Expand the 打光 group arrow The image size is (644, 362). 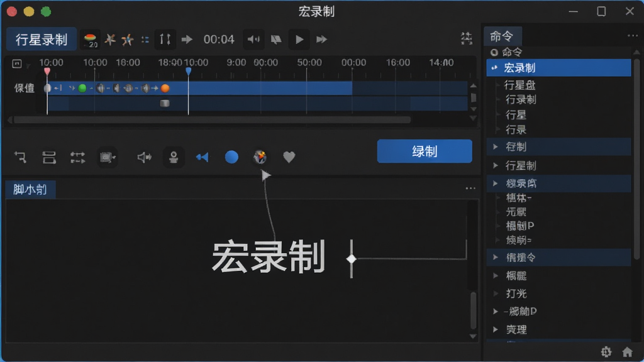pyautogui.click(x=496, y=293)
